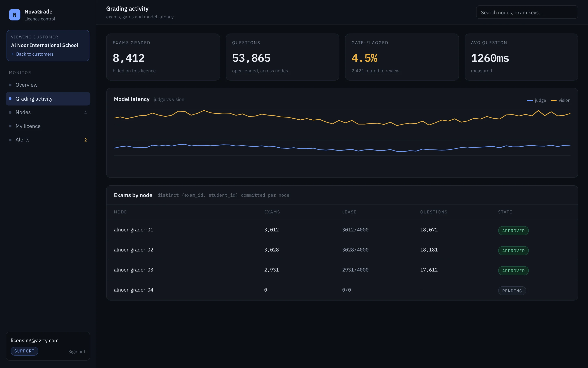Click the vision legend entry
Screen dimensions: 588x368
click(560, 100)
